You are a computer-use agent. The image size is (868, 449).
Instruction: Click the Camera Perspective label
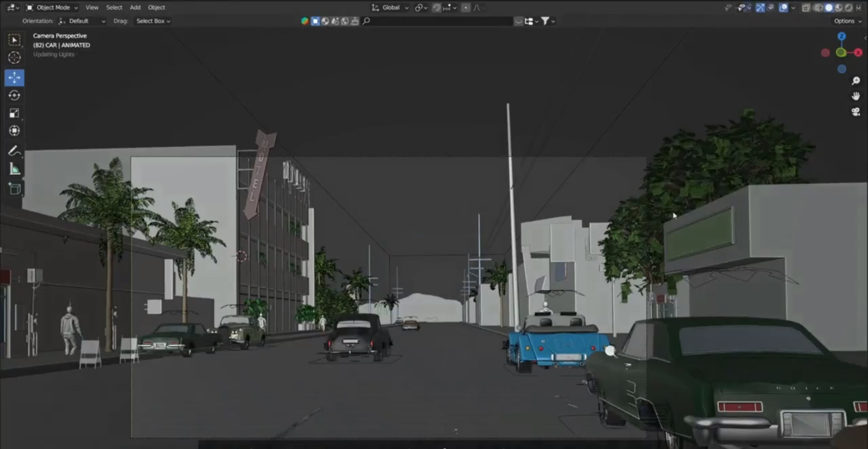(60, 36)
